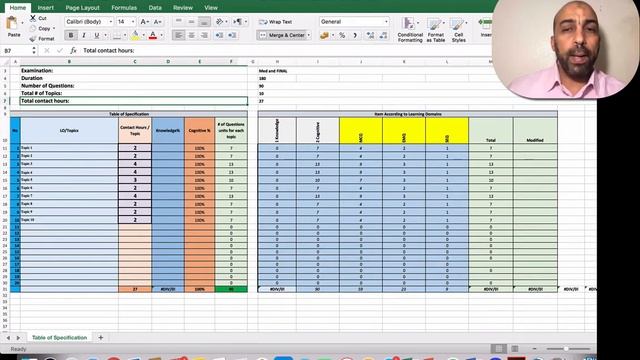Click the Format as Table icon

(x=435, y=24)
